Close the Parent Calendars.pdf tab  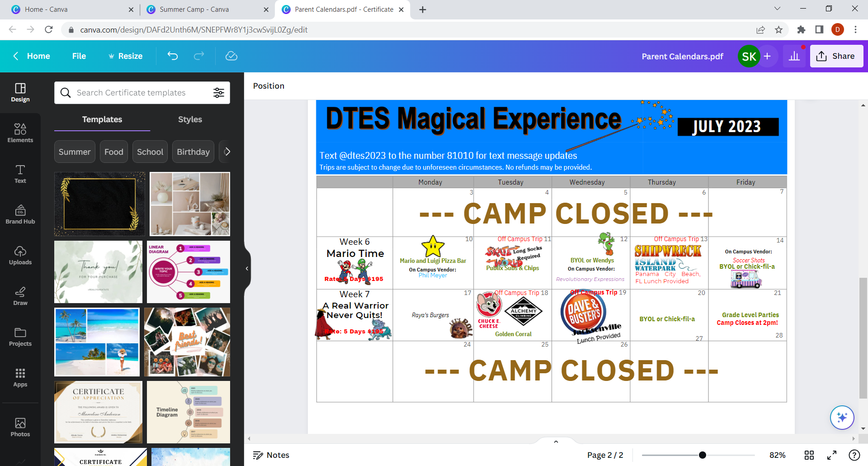click(401, 10)
